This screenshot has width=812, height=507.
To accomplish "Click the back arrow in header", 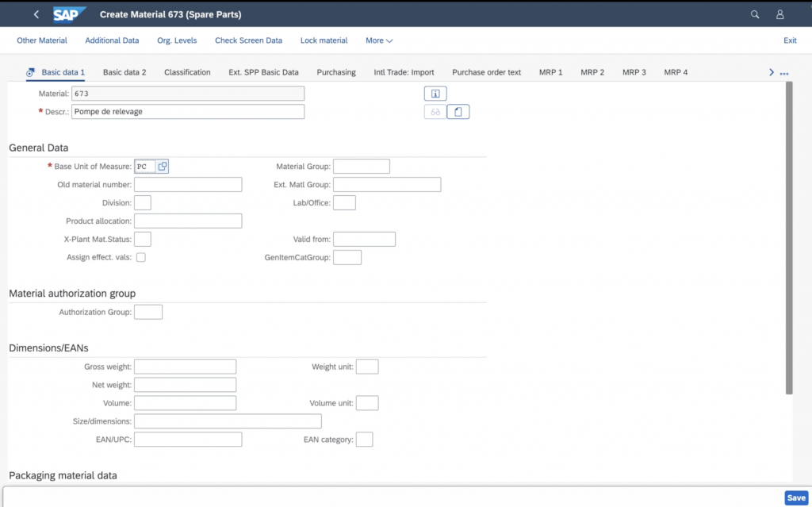I will 36,14.
